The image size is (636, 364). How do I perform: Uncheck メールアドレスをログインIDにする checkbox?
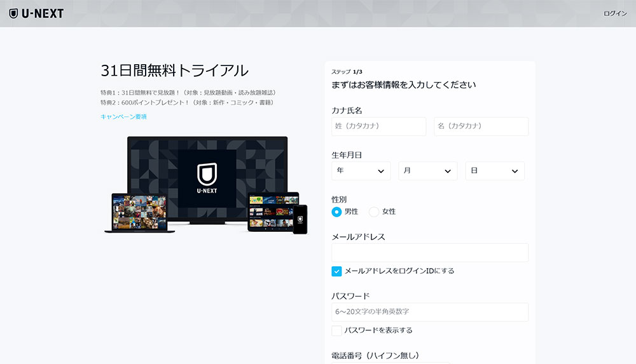pos(337,271)
